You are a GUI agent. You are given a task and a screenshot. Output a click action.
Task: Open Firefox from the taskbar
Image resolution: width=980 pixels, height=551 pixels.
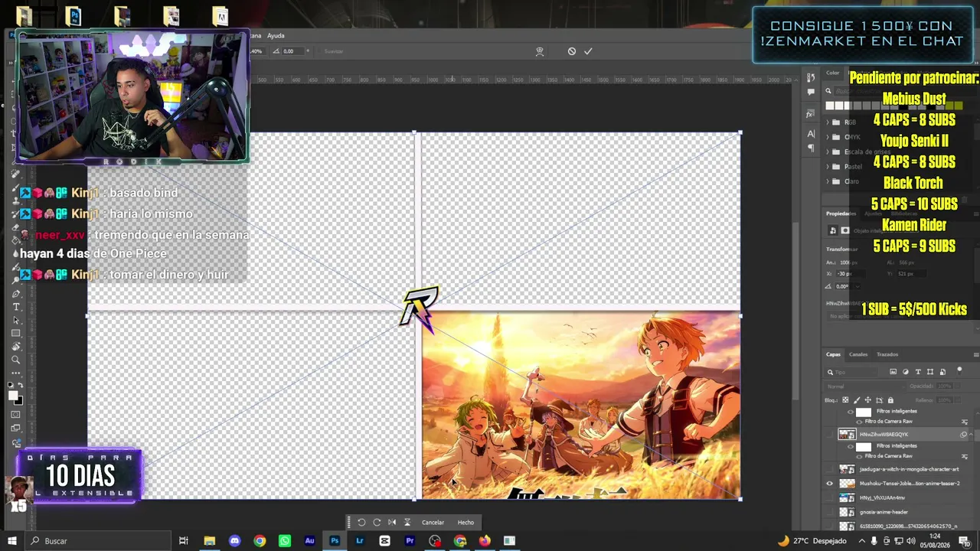(485, 541)
